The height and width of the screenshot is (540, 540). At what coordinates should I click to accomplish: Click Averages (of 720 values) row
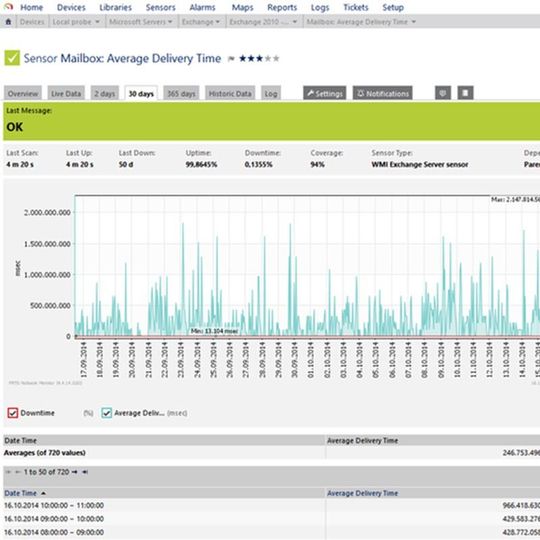271,453
